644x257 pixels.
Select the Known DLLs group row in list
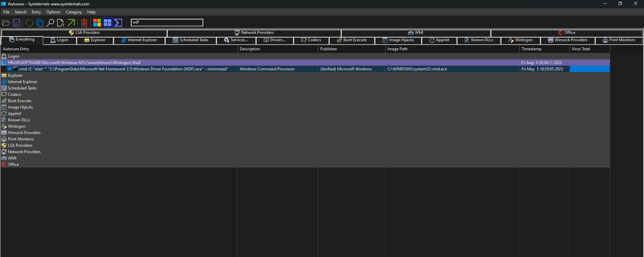tap(305, 120)
